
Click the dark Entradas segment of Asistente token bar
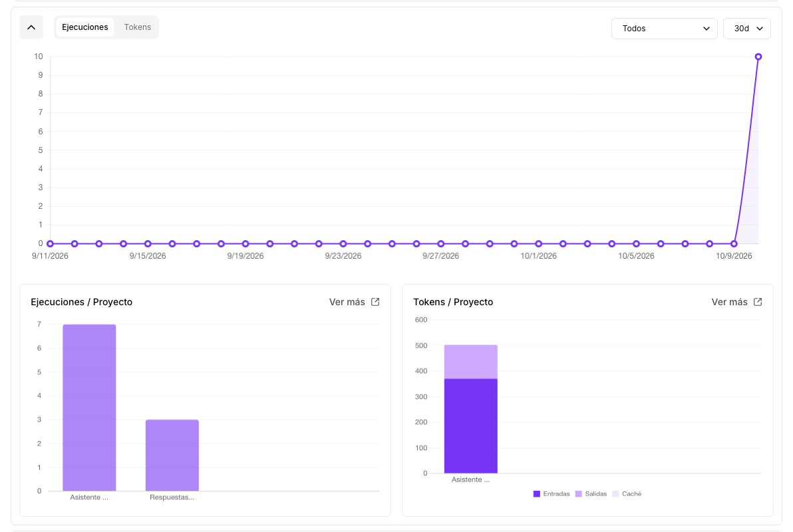[x=471, y=426]
